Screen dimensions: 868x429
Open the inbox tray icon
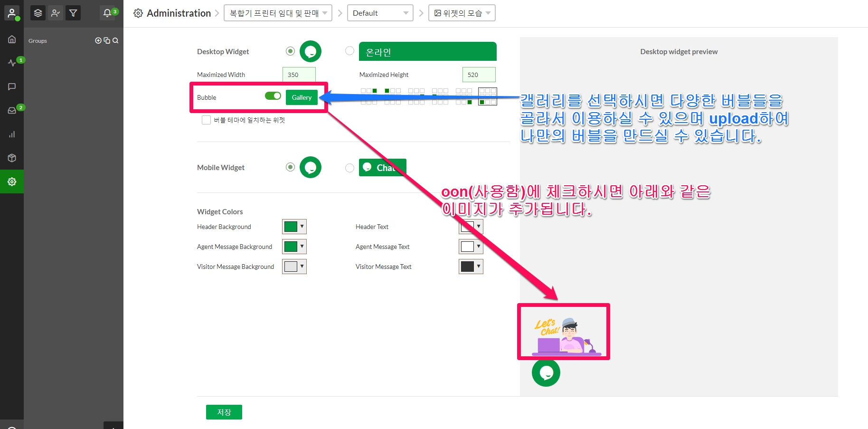coord(12,110)
